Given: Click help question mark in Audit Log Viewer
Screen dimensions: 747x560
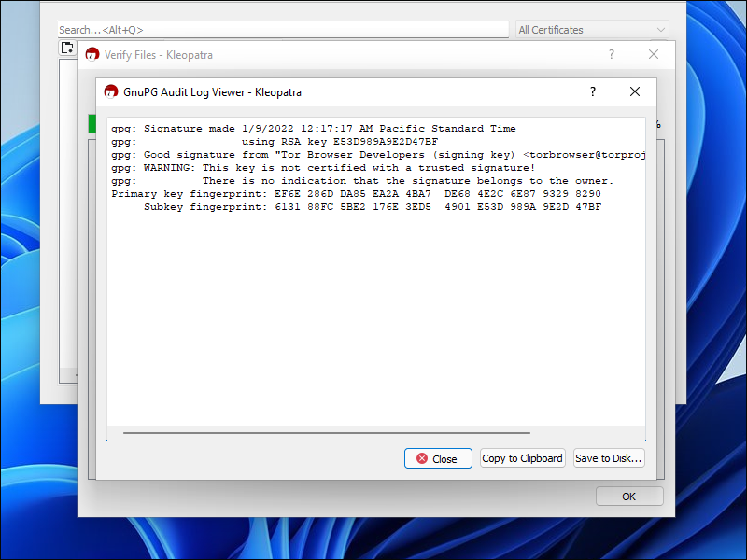Looking at the screenshot, I should (x=592, y=91).
